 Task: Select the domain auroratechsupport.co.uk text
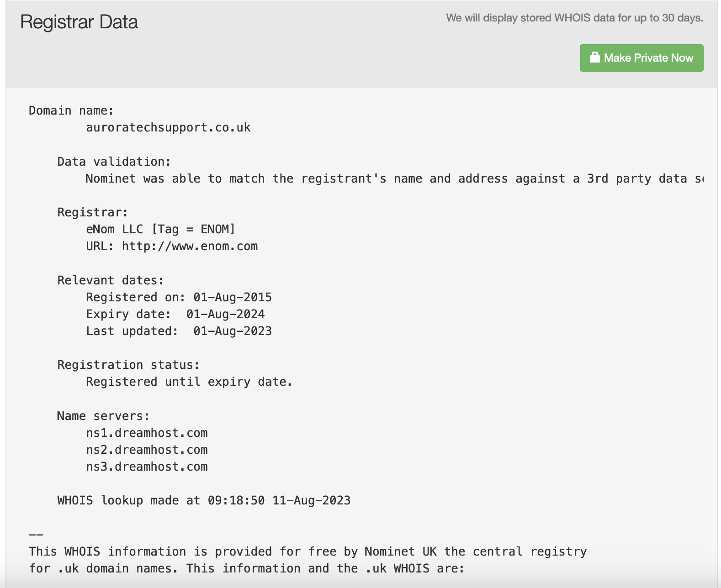point(168,127)
